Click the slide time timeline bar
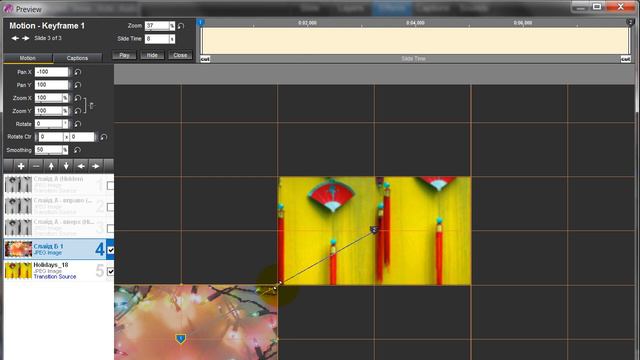 click(x=415, y=41)
